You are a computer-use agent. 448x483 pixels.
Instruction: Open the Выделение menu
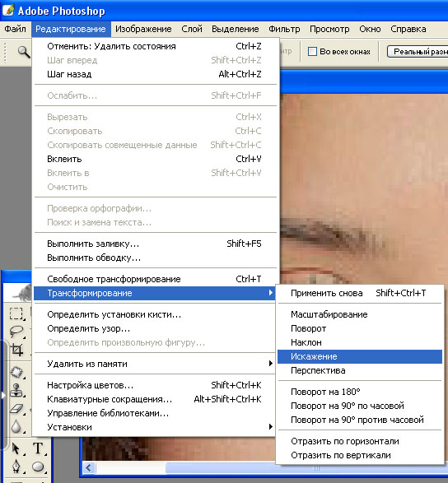tap(236, 29)
